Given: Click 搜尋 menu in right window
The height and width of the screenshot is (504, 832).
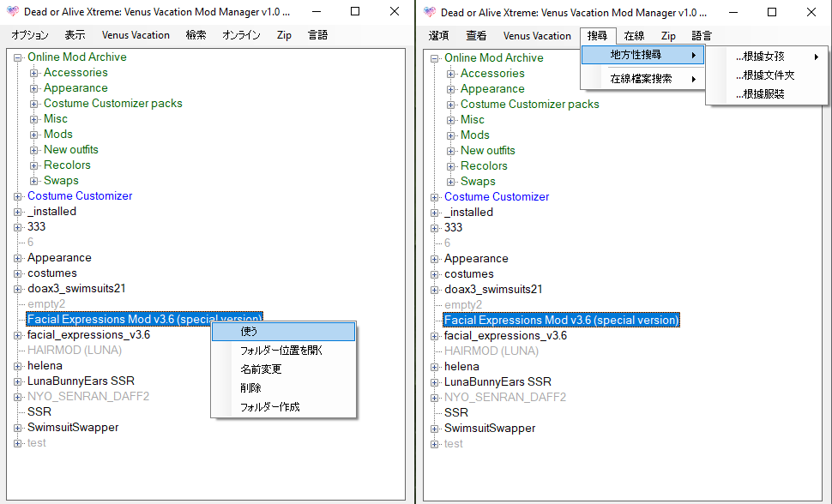Looking at the screenshot, I should pyautogui.click(x=598, y=36).
